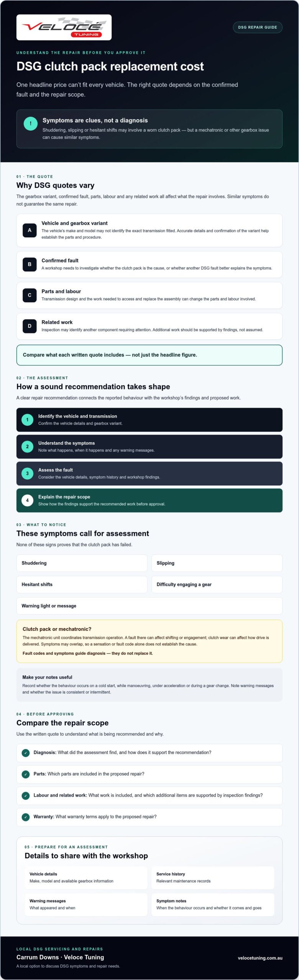The height and width of the screenshot is (980, 299).
Task: Click the exclamation mark alert icon
Action: [x=31, y=123]
